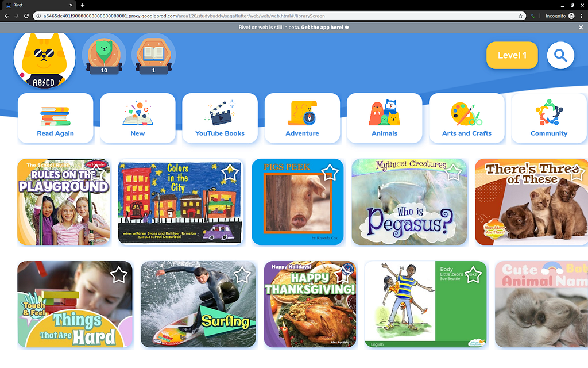The image size is (588, 368).
Task: Open the YouTube Books category
Action: 220,118
